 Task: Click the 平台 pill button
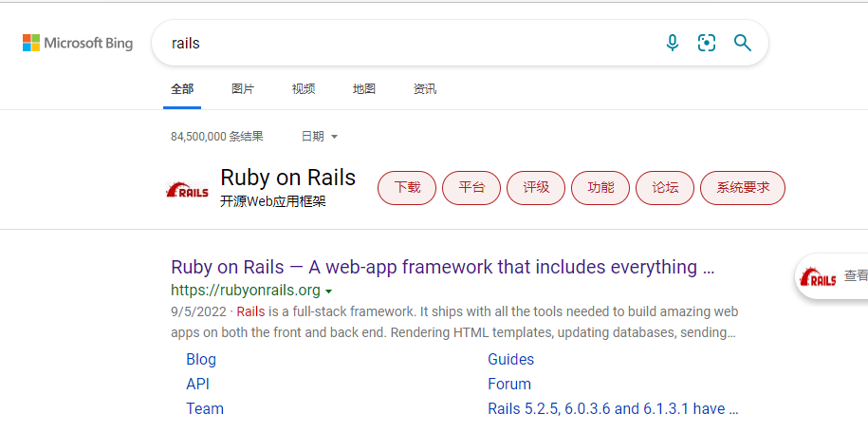pyautogui.click(x=471, y=188)
